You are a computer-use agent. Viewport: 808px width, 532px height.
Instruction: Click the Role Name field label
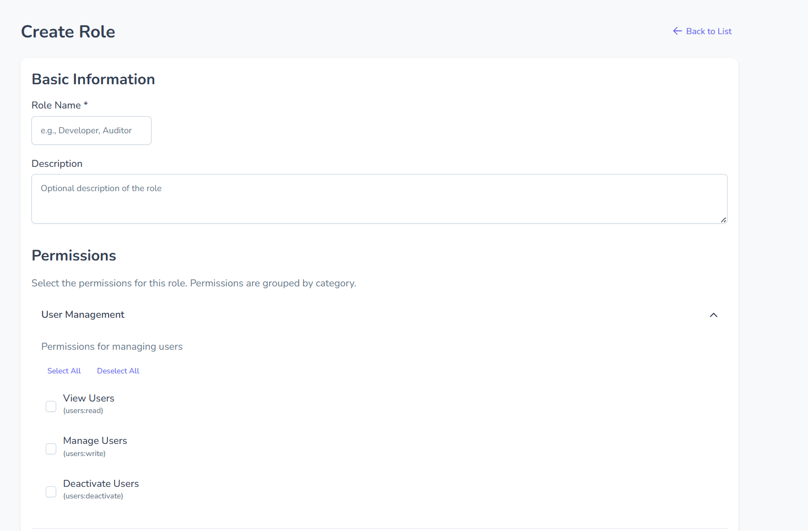pos(56,105)
